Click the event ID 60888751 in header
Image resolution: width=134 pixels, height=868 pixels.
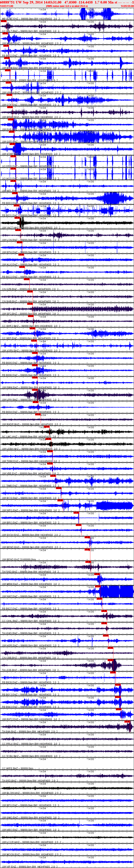pos(7,2)
